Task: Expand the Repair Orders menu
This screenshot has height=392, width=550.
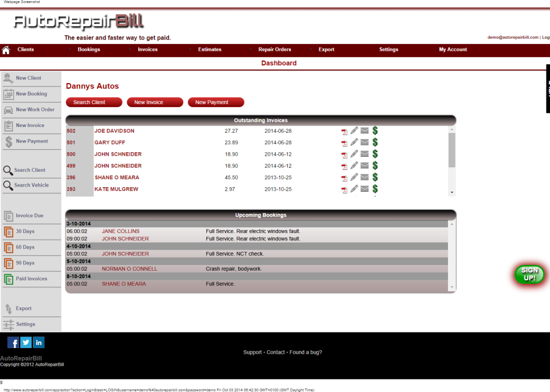Action: click(x=274, y=49)
